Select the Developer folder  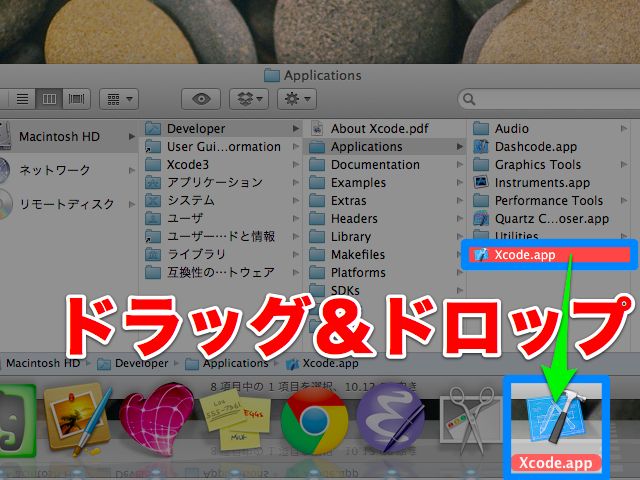click(x=222, y=129)
